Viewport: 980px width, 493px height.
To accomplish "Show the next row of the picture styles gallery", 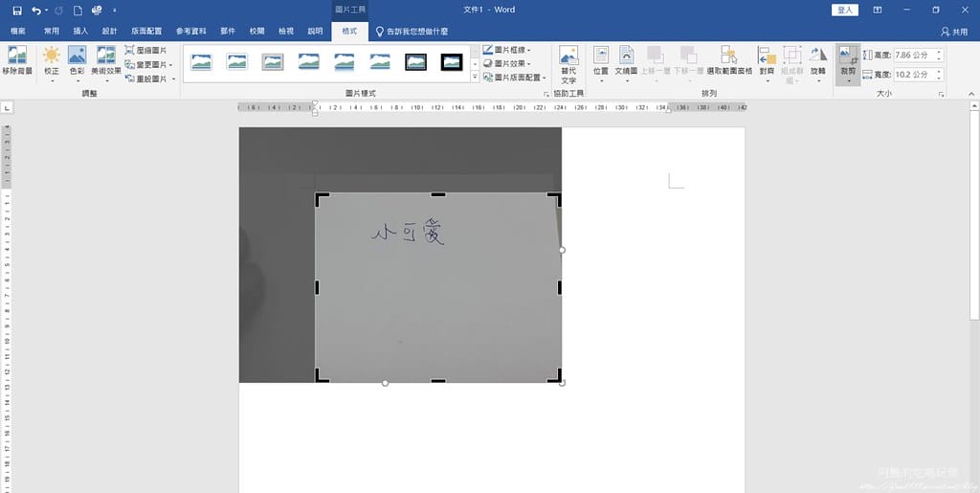I will click(x=475, y=64).
